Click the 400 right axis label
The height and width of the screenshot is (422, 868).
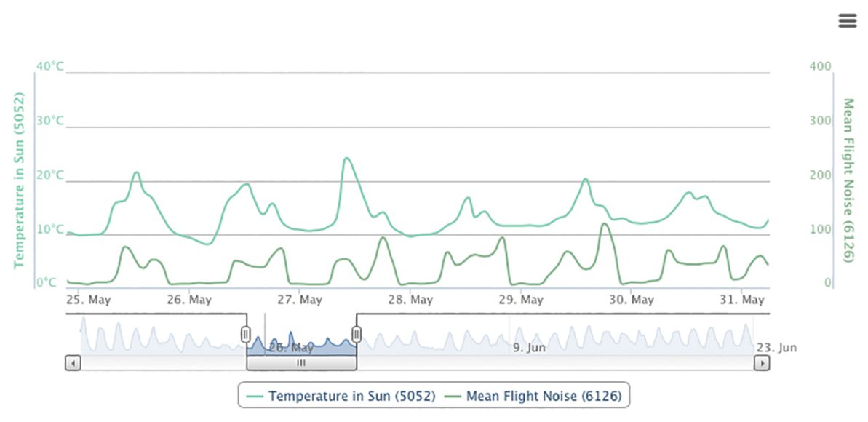(820, 67)
